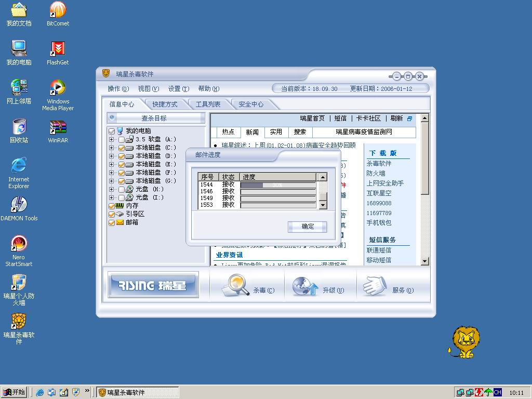Image resolution: width=532 pixels, height=399 pixels.
Task: Expand the 本地磁盘 (G:) tree node
Action: pyautogui.click(x=111, y=181)
